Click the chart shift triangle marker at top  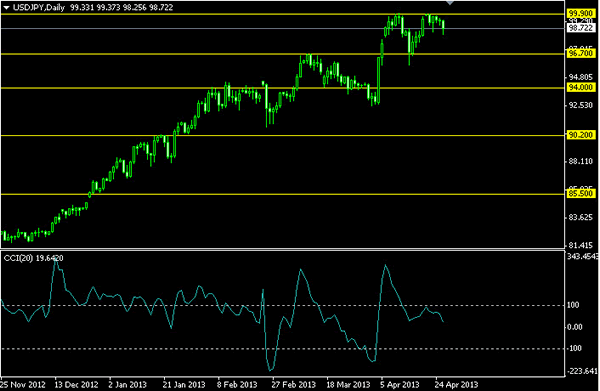pyautogui.click(x=450, y=2)
